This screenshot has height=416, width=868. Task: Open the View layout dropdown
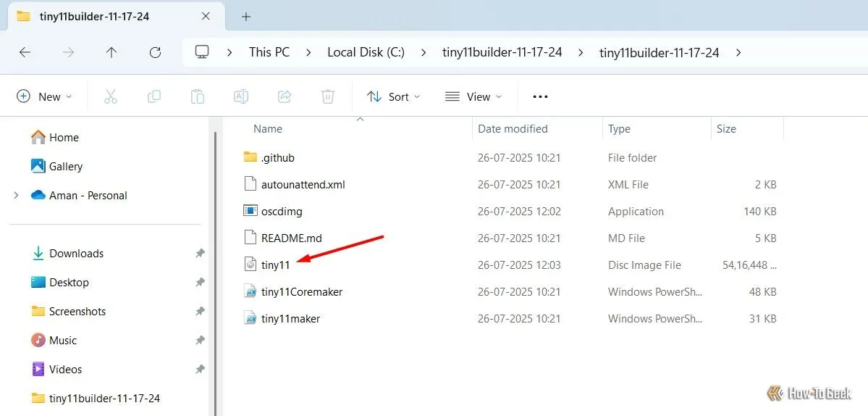473,96
